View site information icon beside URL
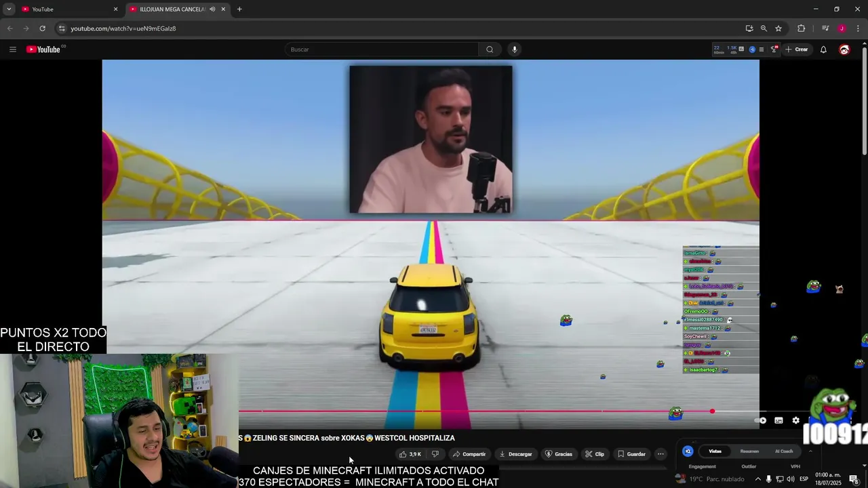Viewport: 868px width, 488px height. click(x=62, y=28)
